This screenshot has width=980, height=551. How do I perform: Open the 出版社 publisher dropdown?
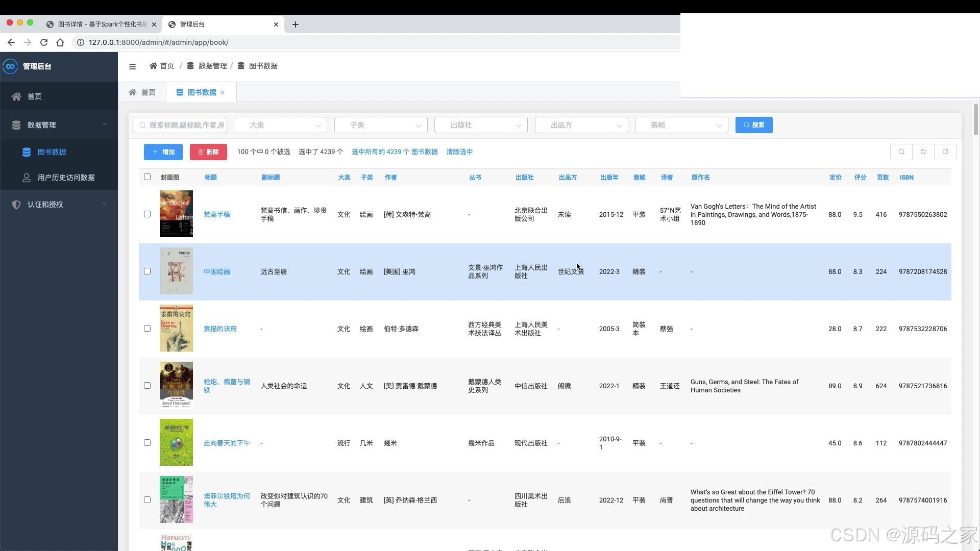480,125
